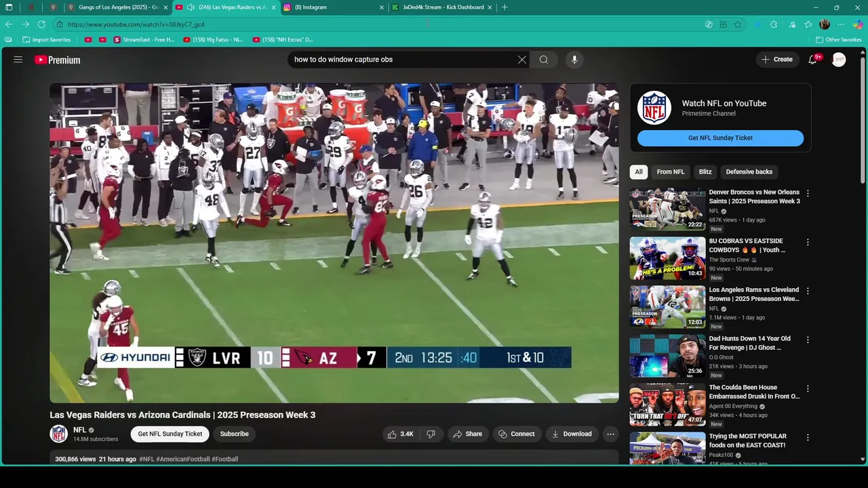
Task: Open the notifications bell
Action: (x=813, y=60)
